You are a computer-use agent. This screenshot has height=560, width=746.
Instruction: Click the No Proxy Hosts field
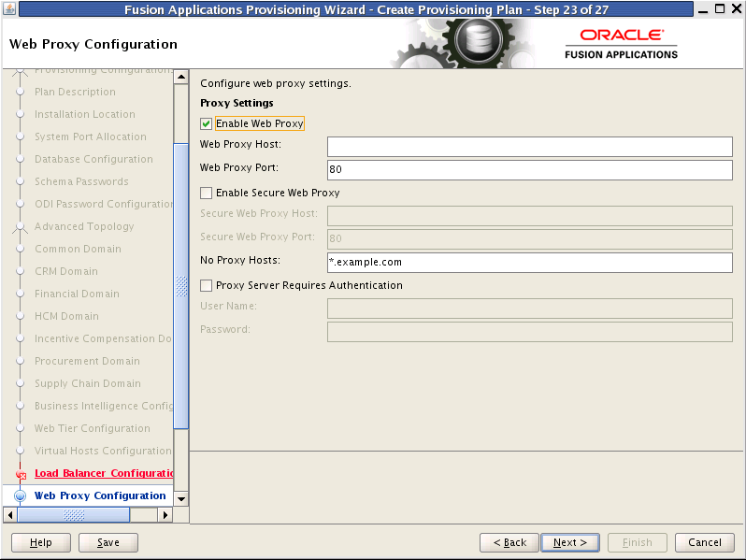click(529, 263)
